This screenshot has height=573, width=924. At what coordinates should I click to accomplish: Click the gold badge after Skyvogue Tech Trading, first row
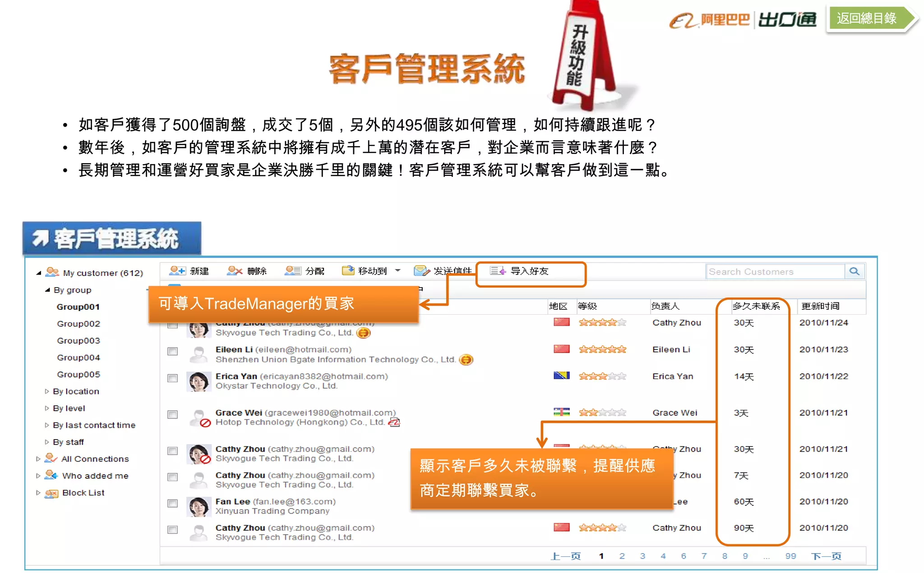tap(363, 333)
